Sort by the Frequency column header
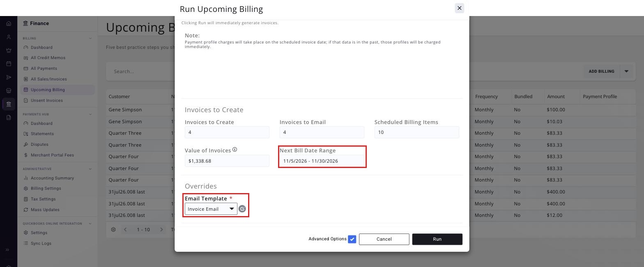Image resolution: width=644 pixels, height=267 pixels. pos(486,97)
